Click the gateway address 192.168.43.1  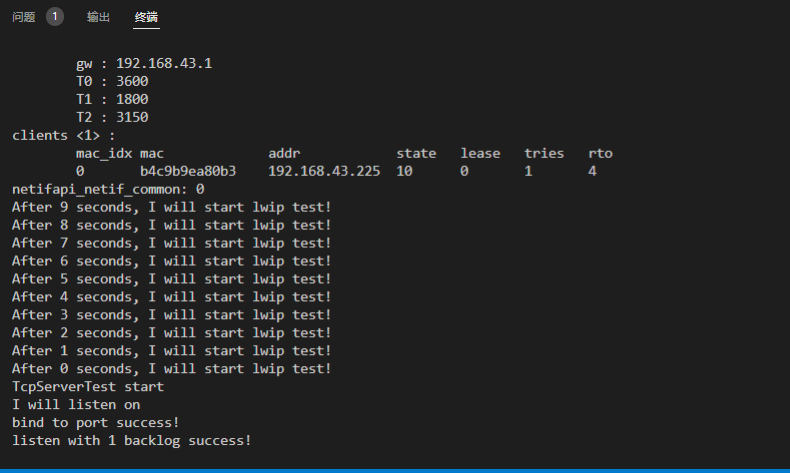[x=164, y=63]
